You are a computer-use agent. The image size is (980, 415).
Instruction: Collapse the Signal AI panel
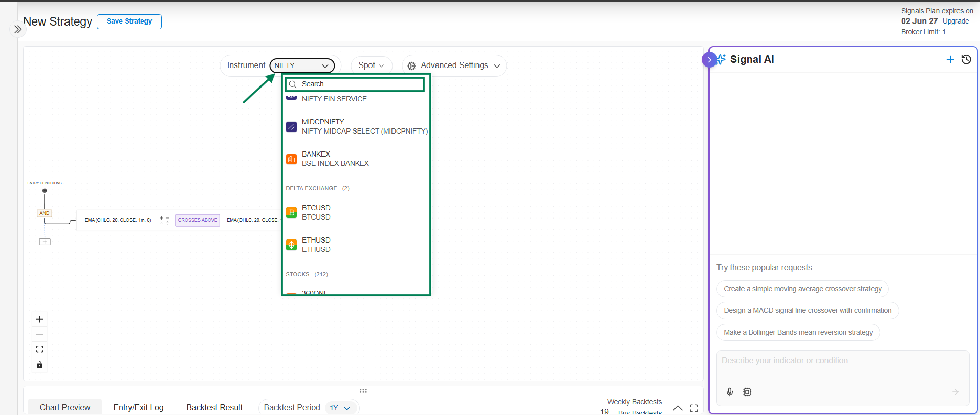[709, 60]
